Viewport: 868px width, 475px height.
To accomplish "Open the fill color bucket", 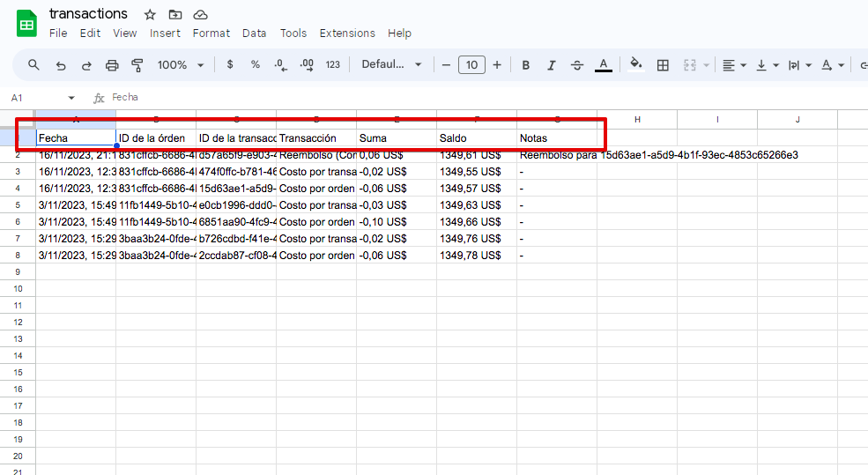I will [x=636, y=64].
